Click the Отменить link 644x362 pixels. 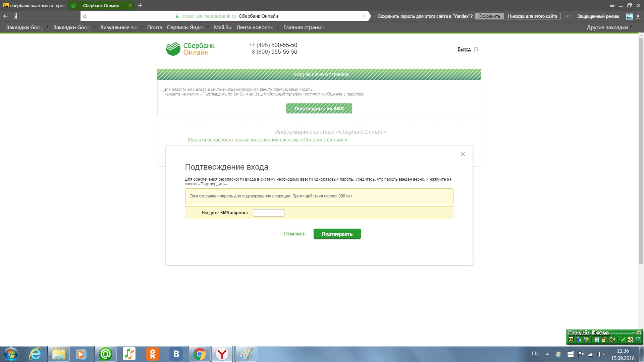(x=294, y=234)
